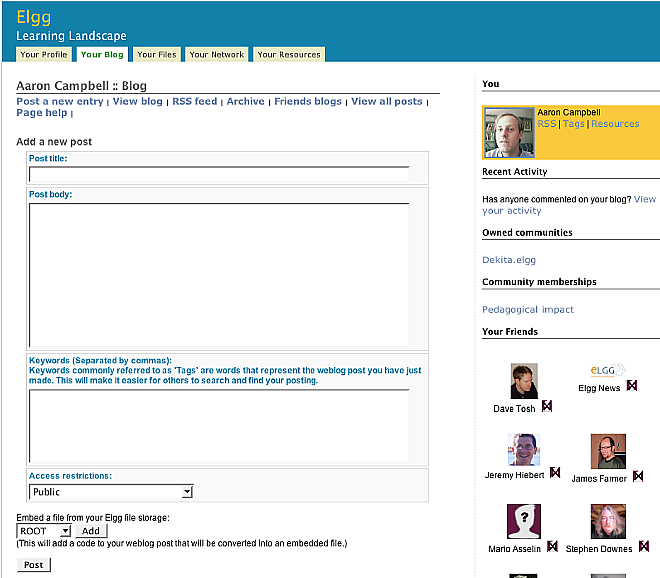Image resolution: width=660 pixels, height=578 pixels.
Task: Open the Pedagogical impact community
Action: click(x=528, y=309)
